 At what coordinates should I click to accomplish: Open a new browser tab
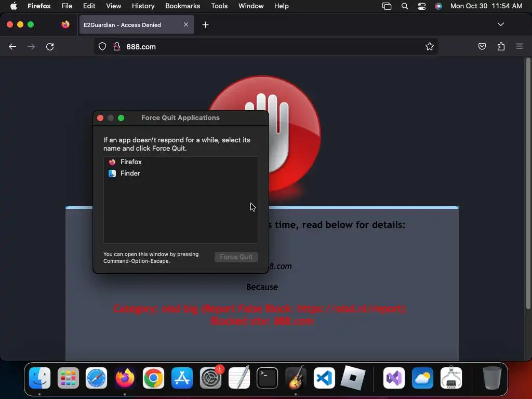click(x=205, y=25)
